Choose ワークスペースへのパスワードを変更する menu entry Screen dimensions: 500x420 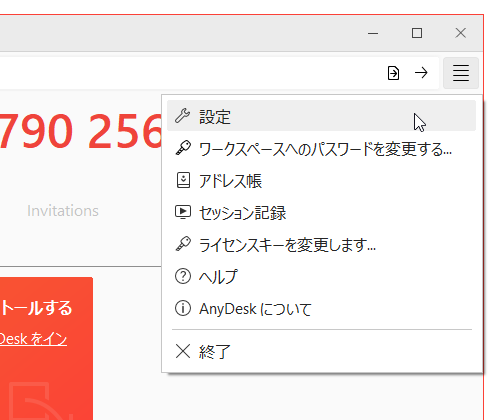321,148
